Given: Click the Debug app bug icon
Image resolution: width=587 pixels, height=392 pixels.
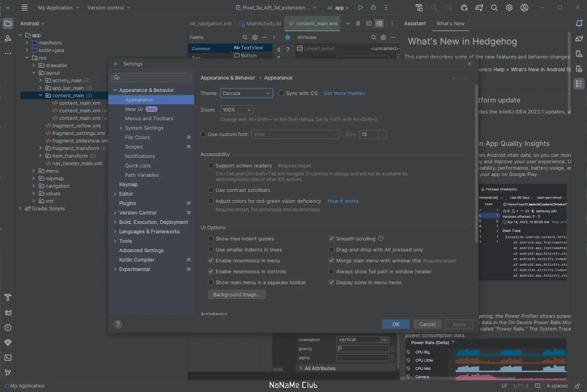Looking at the screenshot, I should click(373, 8).
